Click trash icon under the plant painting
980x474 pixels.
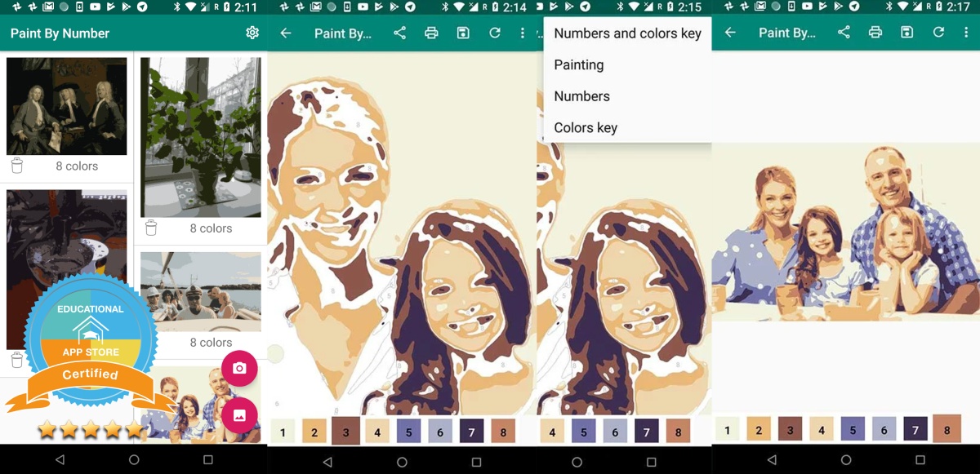tap(151, 228)
